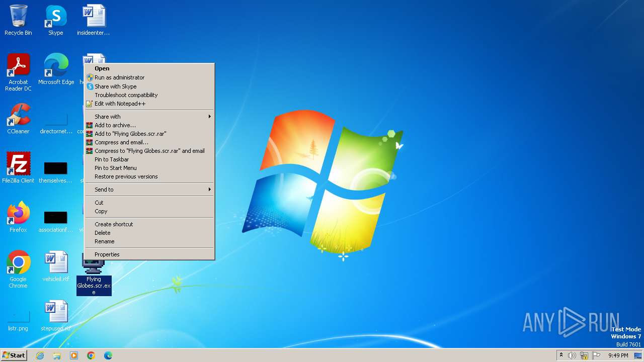644x362 pixels.
Task: Click the network tray icon
Action: pos(584,355)
